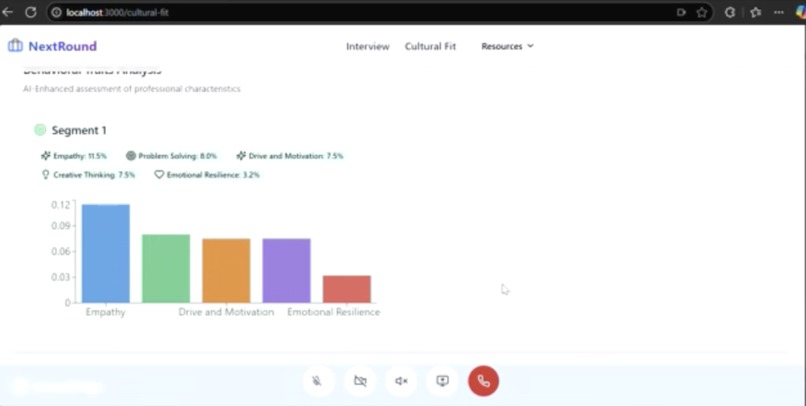Click the Empathy trait sparkle icon
The height and width of the screenshot is (406, 806).
[46, 156]
